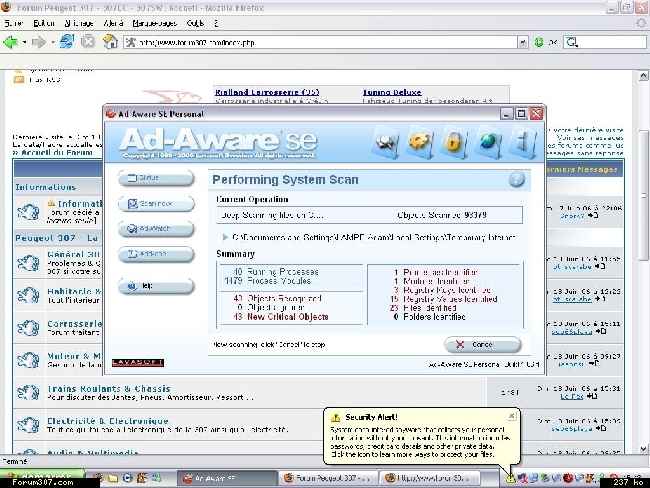Screen dimensions: 650x488
Task: Click the Scan now sidebar button
Action: click(x=156, y=204)
